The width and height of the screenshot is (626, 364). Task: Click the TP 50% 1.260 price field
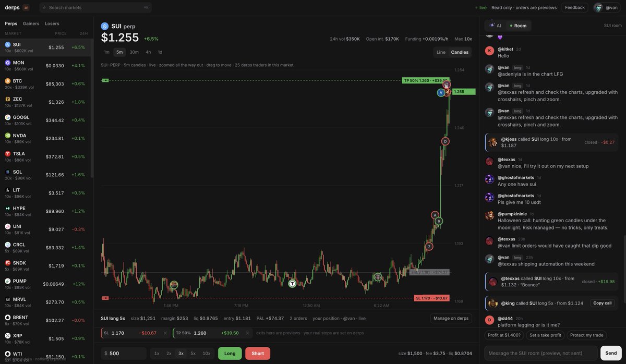click(200, 333)
